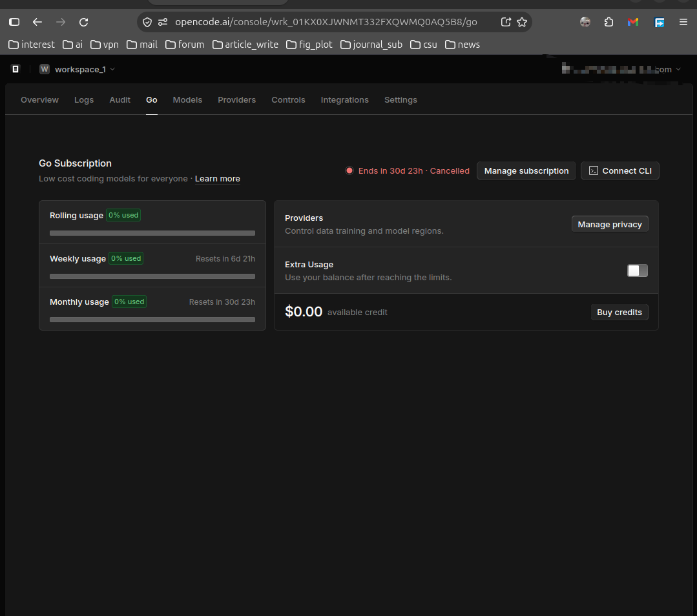Switch to the Logs tab

point(84,100)
